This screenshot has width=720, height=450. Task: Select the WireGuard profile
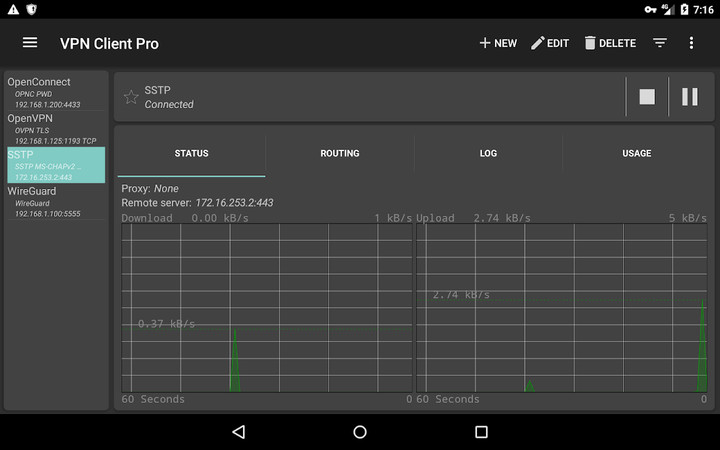coord(56,202)
